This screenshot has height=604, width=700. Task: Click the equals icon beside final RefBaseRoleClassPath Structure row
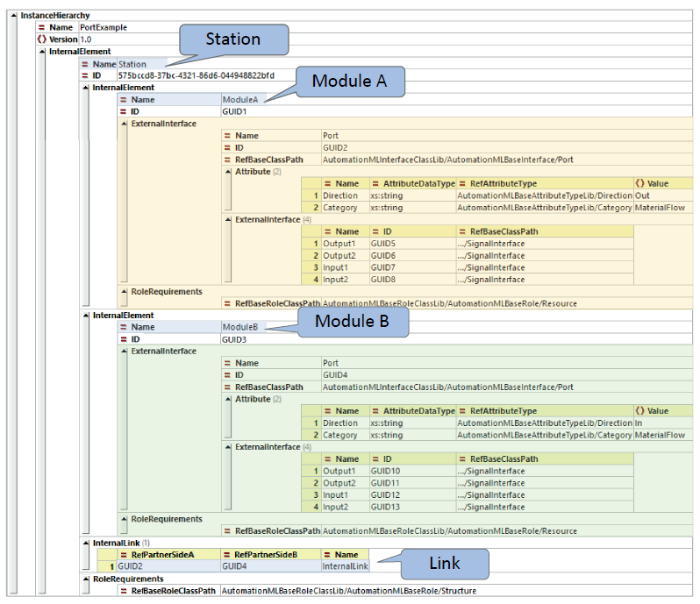pyautogui.click(x=123, y=591)
